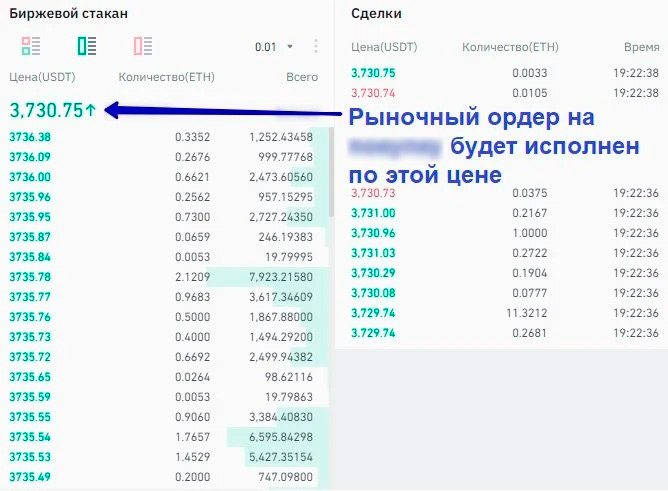Select order book row priced 3735.53
Image resolution: width=668 pixels, height=491 pixels.
(x=164, y=457)
